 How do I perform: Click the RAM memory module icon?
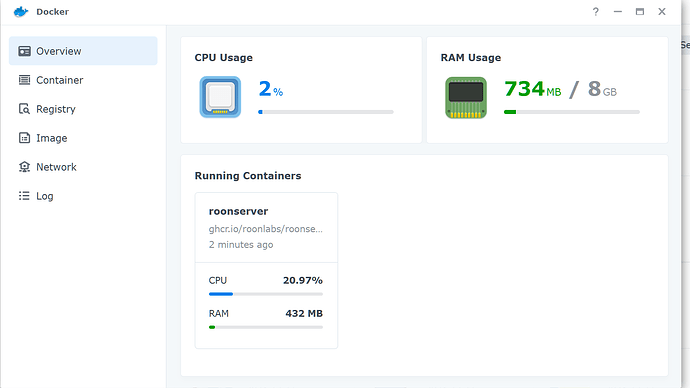[x=466, y=98]
